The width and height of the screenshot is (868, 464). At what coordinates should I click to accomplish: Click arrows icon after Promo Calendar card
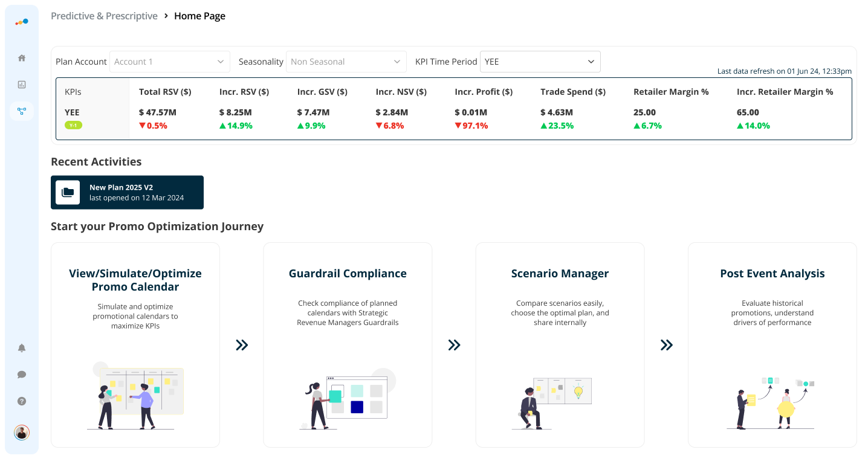(x=242, y=345)
